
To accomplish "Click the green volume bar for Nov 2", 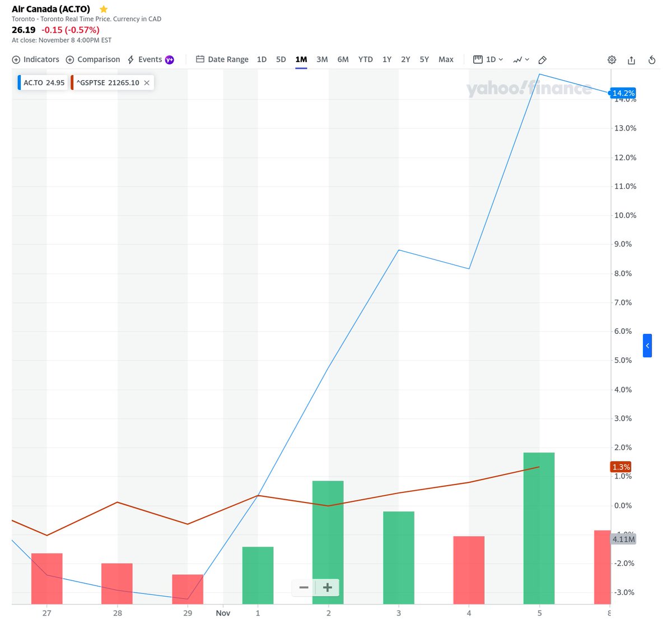I will pos(328,542).
